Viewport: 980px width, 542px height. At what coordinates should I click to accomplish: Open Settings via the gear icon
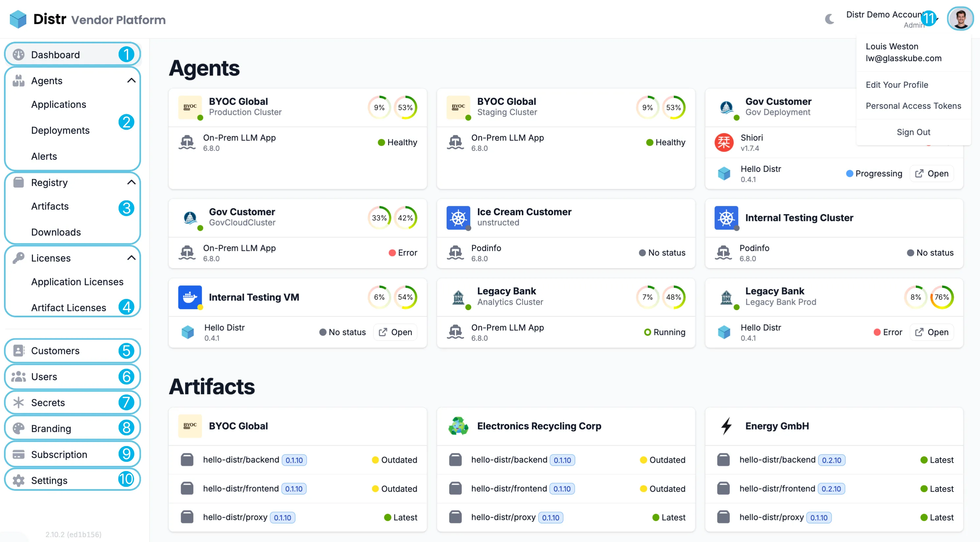point(18,480)
